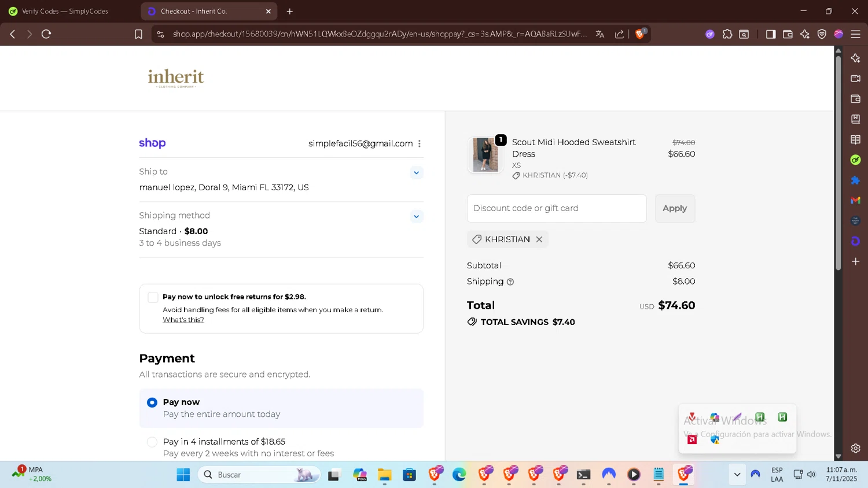Open Microsoft Edge from the taskbar
The height and width of the screenshot is (488, 868).
click(x=459, y=475)
